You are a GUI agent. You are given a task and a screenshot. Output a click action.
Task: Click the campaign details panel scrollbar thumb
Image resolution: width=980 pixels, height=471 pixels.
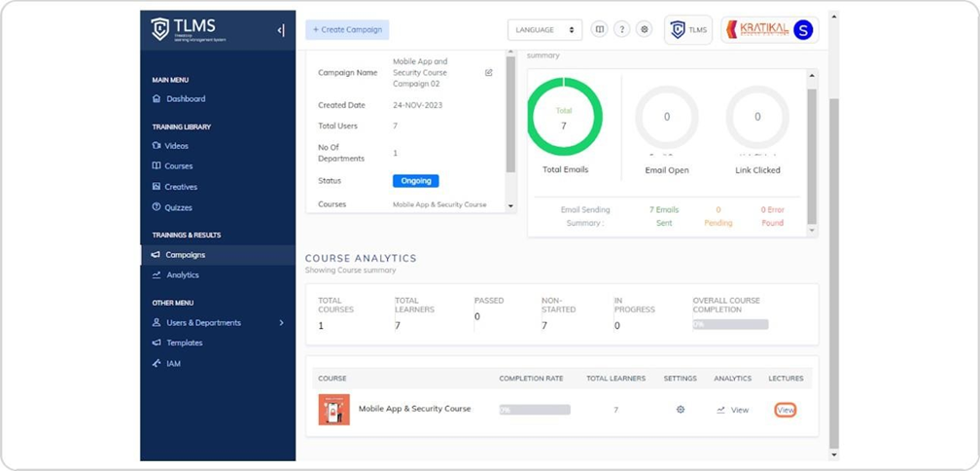coord(510,114)
